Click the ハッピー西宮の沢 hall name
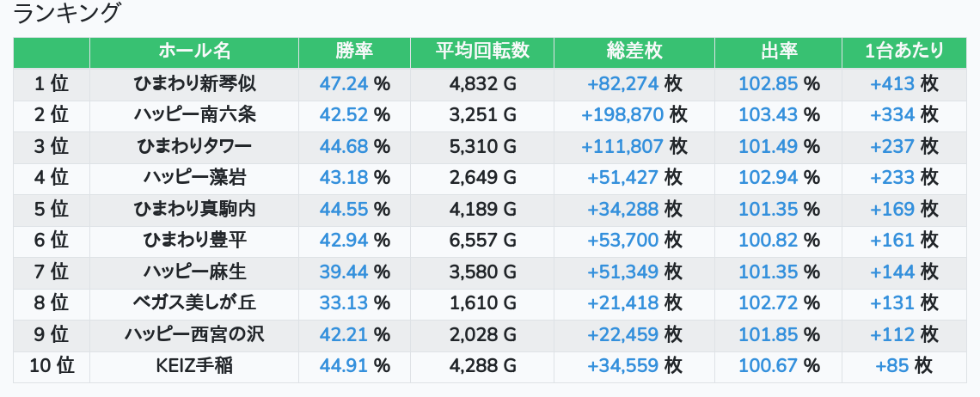Screen dimensions: 980x397 (x=194, y=334)
